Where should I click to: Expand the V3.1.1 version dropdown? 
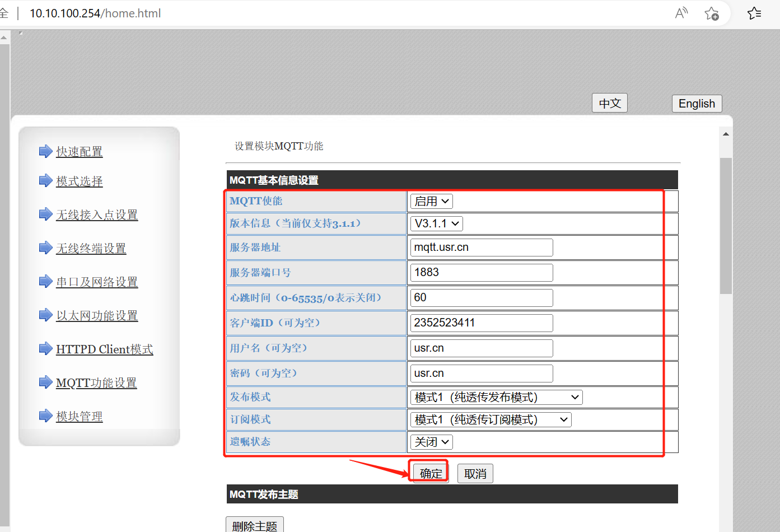tap(436, 223)
